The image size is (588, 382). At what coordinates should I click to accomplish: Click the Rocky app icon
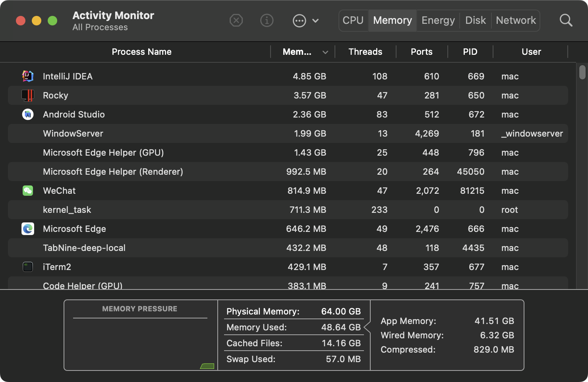pos(28,95)
